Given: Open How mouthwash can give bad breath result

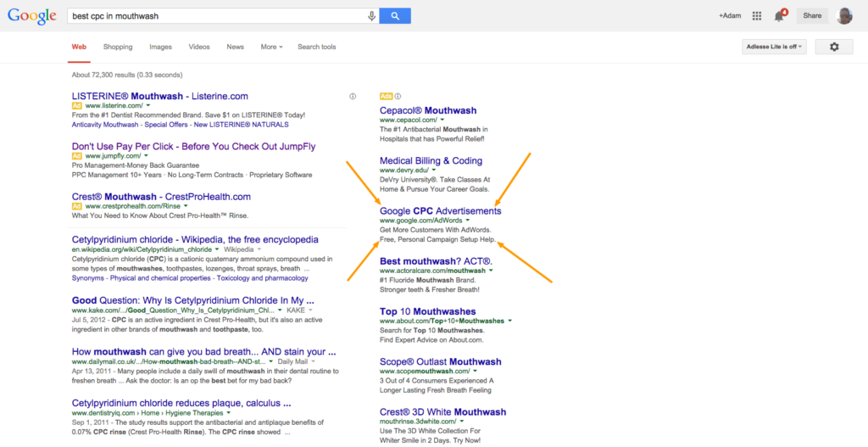Looking at the screenshot, I should point(203,352).
